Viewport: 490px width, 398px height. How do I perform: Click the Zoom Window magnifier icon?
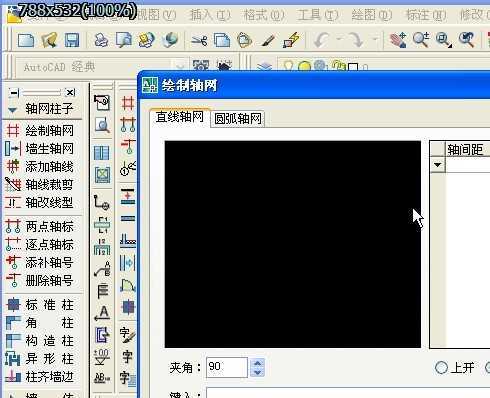coord(444,40)
